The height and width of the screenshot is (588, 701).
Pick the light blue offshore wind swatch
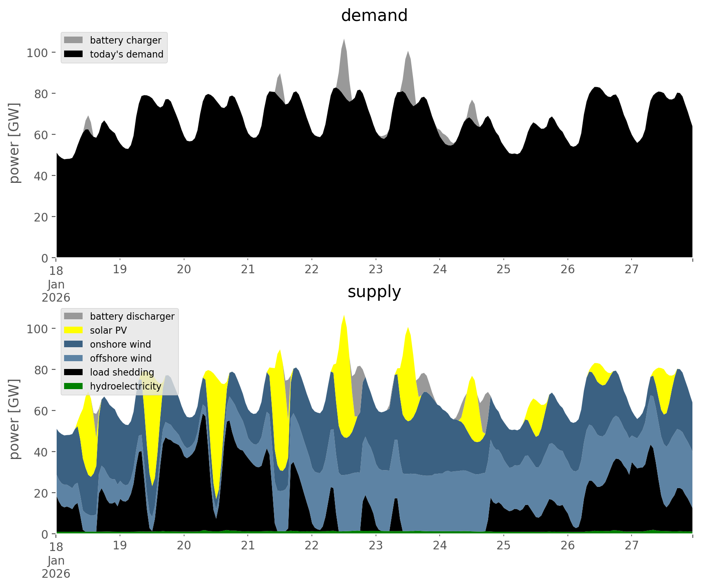click(73, 358)
